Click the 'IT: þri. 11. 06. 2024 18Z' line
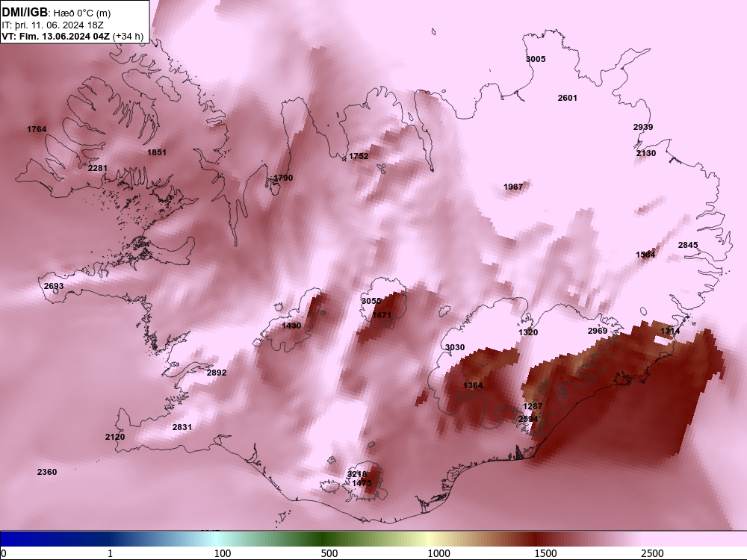 tap(52, 25)
